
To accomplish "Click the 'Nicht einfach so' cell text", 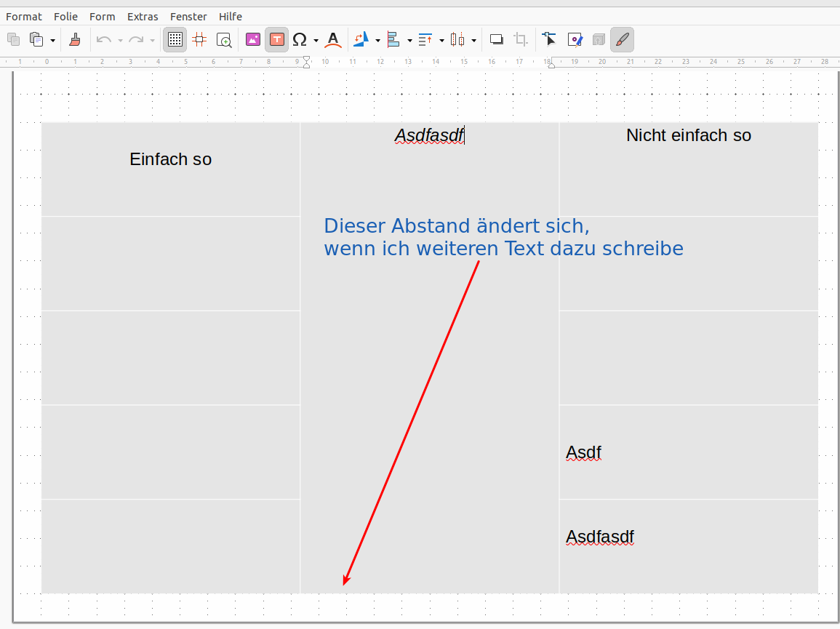I will coord(689,135).
